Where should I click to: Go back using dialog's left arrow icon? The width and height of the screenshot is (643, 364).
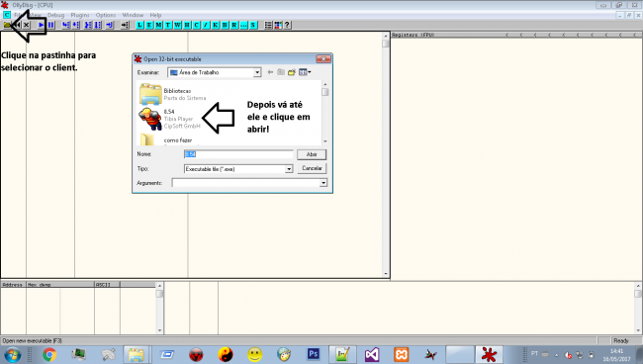(270, 72)
